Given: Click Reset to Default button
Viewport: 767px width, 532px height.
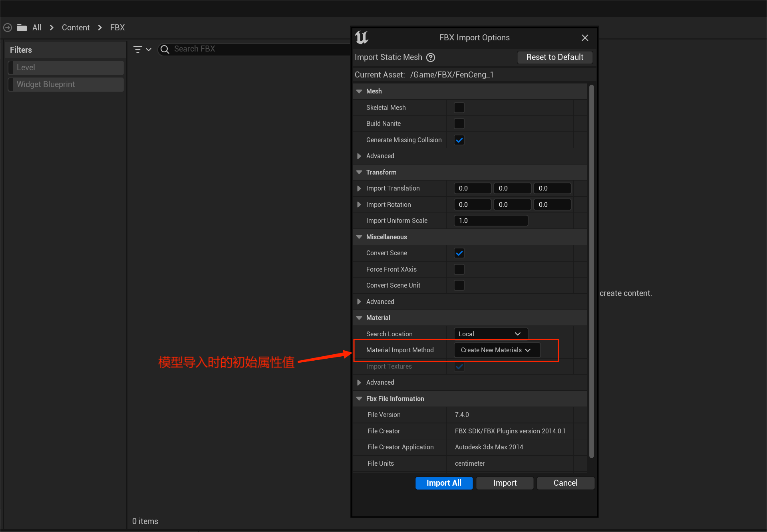Looking at the screenshot, I should 555,58.
